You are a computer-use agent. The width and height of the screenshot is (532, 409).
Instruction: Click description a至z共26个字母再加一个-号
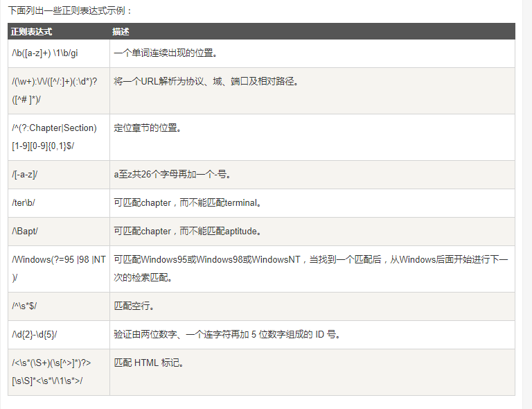pos(172,175)
